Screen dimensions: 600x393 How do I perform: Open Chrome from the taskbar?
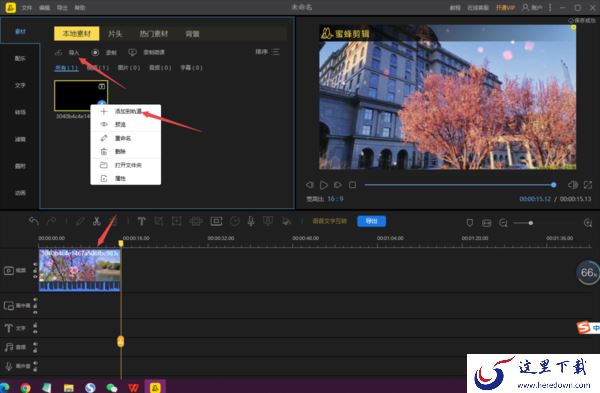[26, 388]
